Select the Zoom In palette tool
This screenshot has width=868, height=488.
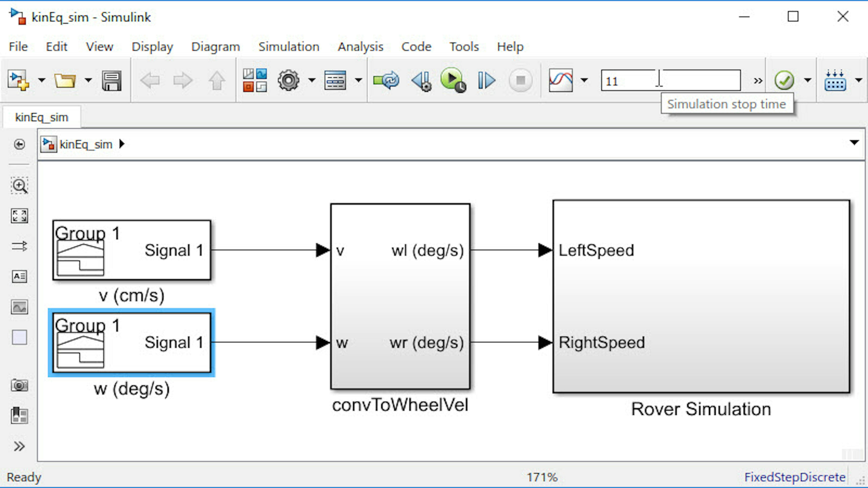[x=19, y=186]
